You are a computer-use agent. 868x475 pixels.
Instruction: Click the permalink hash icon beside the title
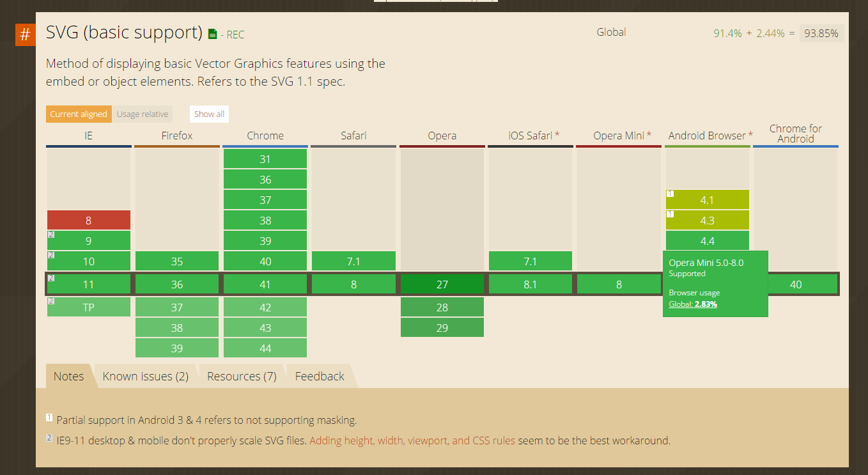click(25, 35)
